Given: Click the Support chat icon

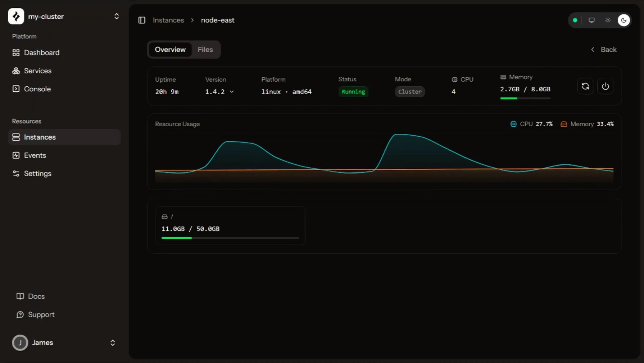Looking at the screenshot, I should 20,314.
